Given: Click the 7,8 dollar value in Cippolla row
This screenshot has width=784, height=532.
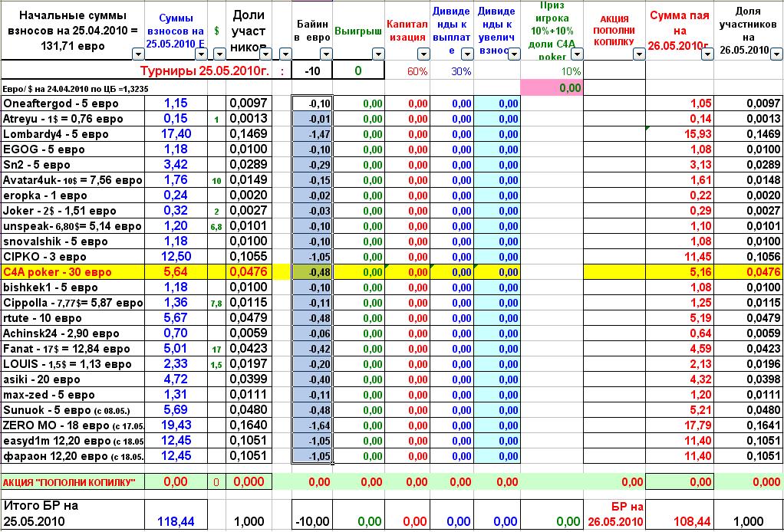Looking at the screenshot, I should click(x=216, y=304).
